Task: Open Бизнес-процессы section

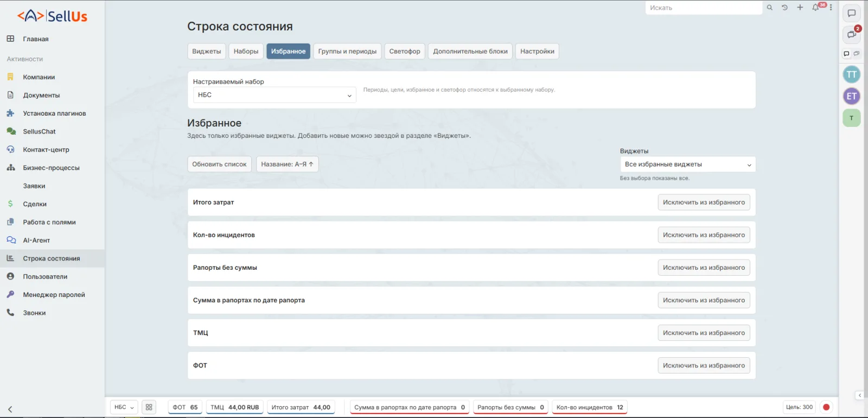Action: click(x=52, y=168)
